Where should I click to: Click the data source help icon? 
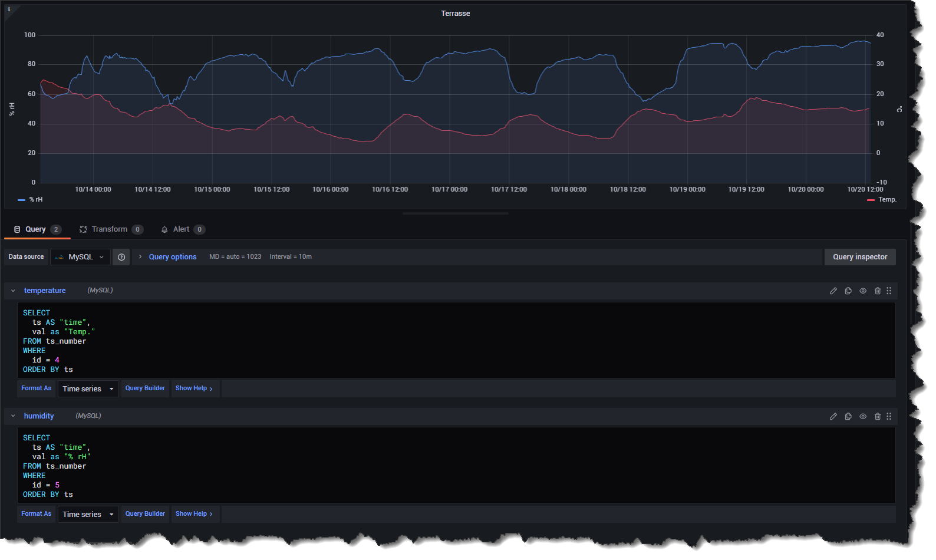click(121, 257)
